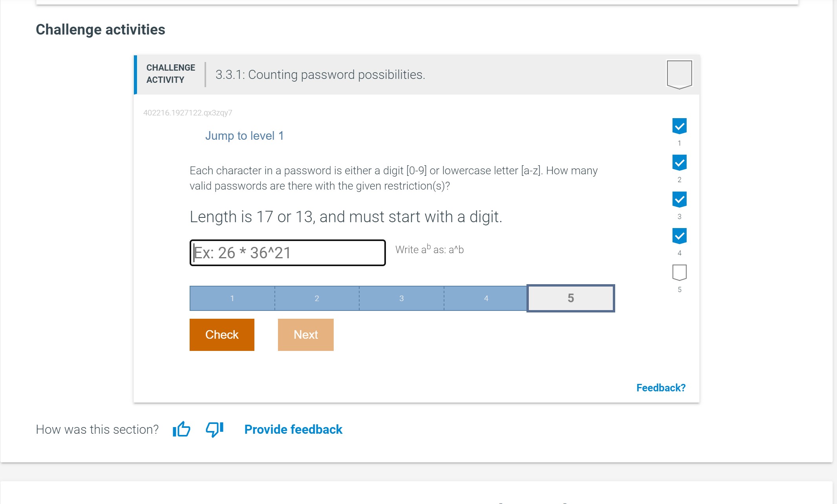Open the Provide feedback link
The height and width of the screenshot is (504, 837).
coord(293,429)
